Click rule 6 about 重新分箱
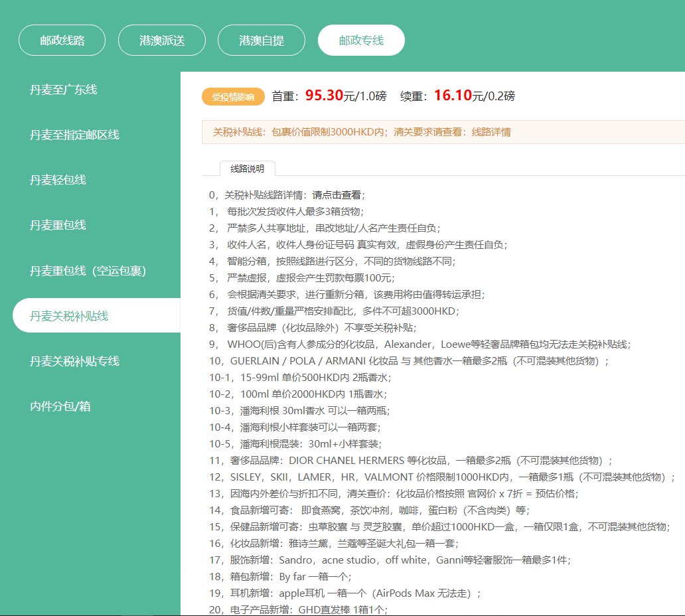685x616 pixels. 347,295
